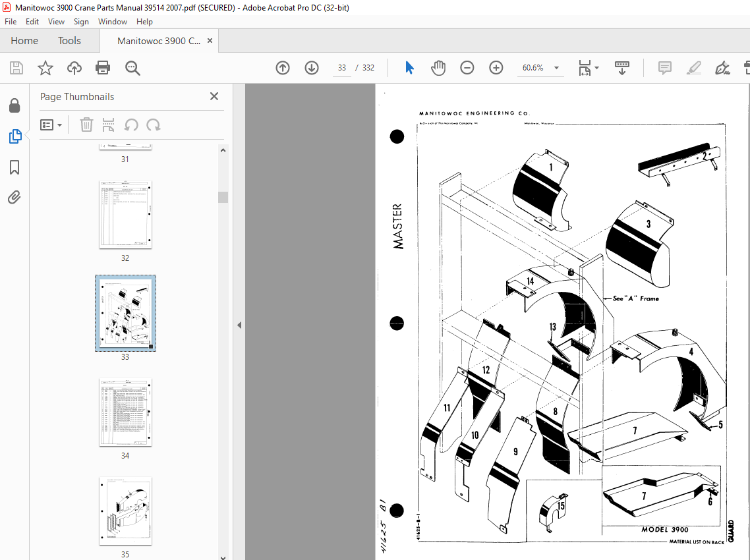This screenshot has height=560, width=750.
Task: Switch to the Home tab
Action: point(24,41)
